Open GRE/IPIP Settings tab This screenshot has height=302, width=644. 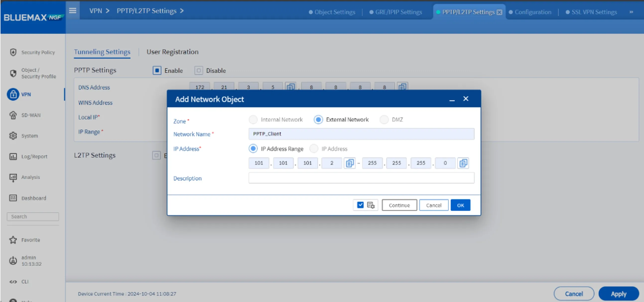[395, 12]
